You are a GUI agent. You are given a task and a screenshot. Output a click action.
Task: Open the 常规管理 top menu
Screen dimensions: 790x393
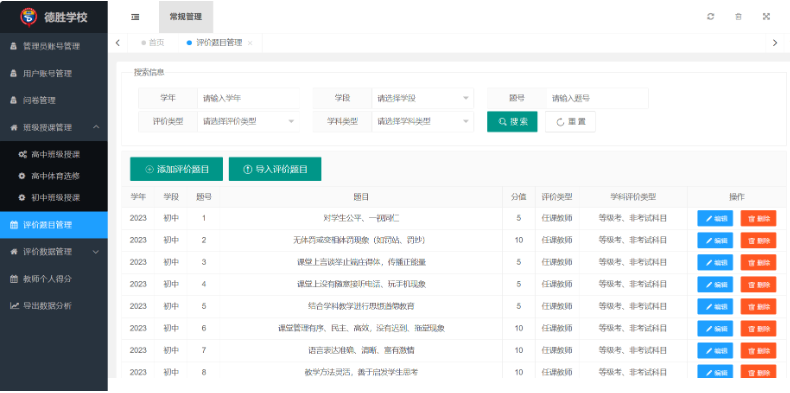[x=186, y=17]
